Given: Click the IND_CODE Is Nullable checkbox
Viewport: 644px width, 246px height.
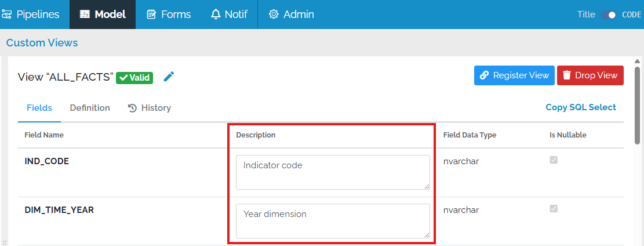Looking at the screenshot, I should coord(554,160).
